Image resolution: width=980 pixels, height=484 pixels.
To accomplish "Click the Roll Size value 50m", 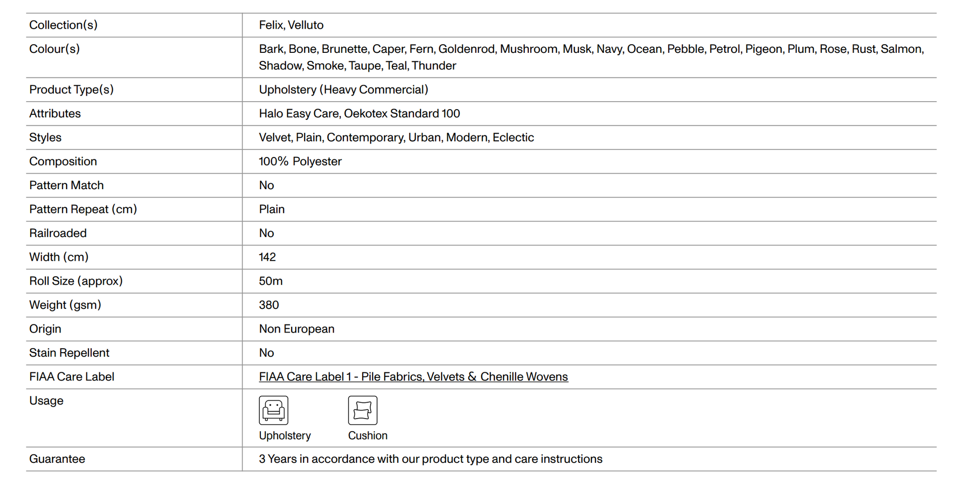I will 270,281.
